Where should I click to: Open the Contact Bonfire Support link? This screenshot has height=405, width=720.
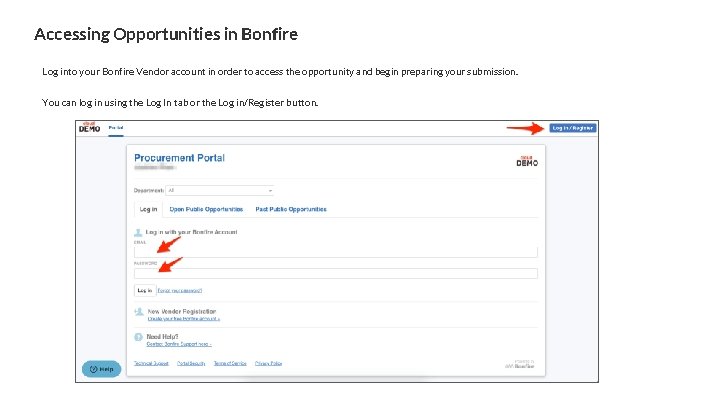pyautogui.click(x=179, y=344)
